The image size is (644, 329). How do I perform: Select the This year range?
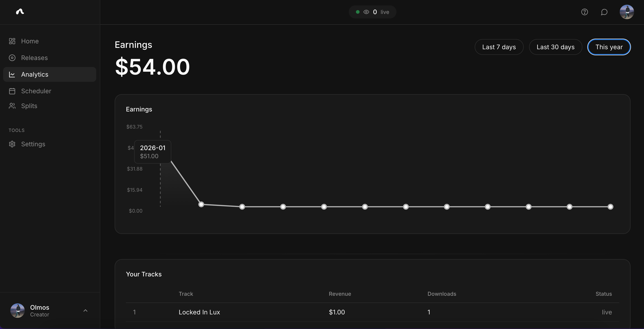tap(609, 47)
